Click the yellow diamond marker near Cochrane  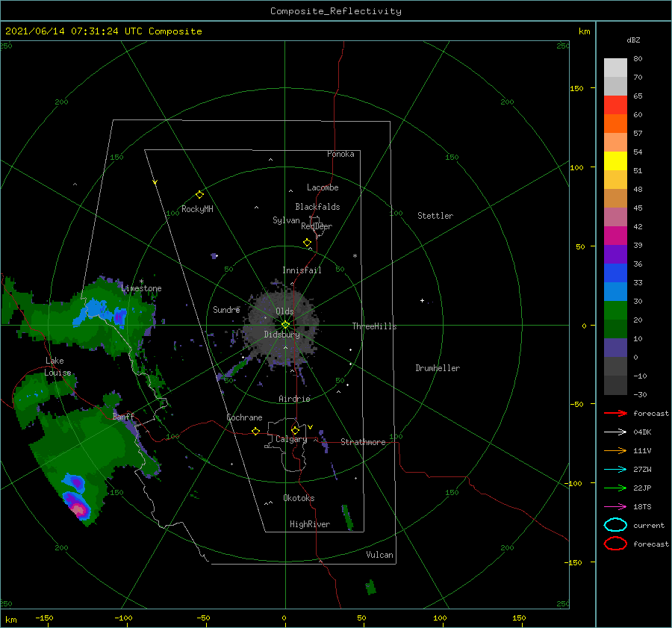pyautogui.click(x=255, y=431)
